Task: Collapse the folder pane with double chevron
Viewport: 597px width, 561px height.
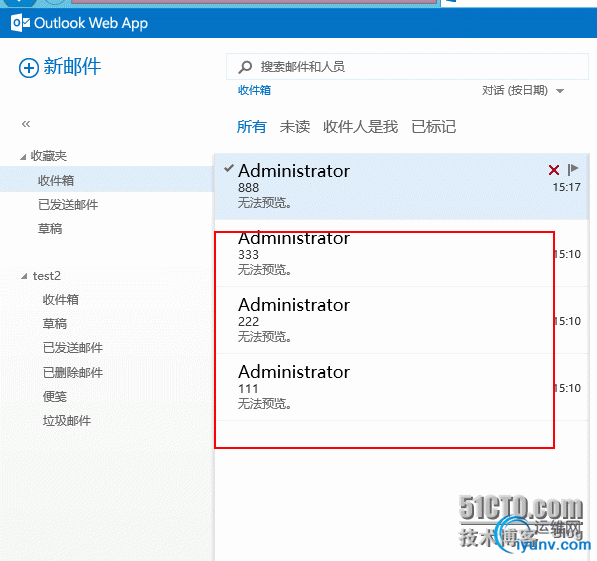Action: coord(26,124)
